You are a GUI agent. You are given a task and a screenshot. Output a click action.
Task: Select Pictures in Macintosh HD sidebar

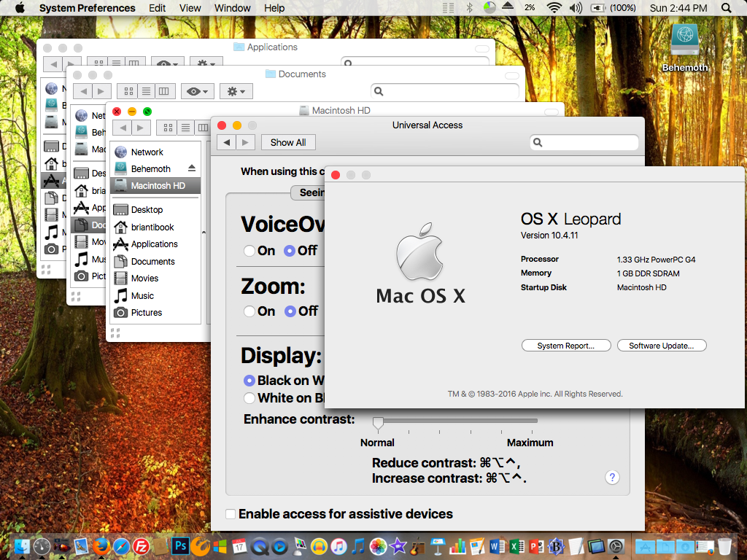(x=155, y=312)
